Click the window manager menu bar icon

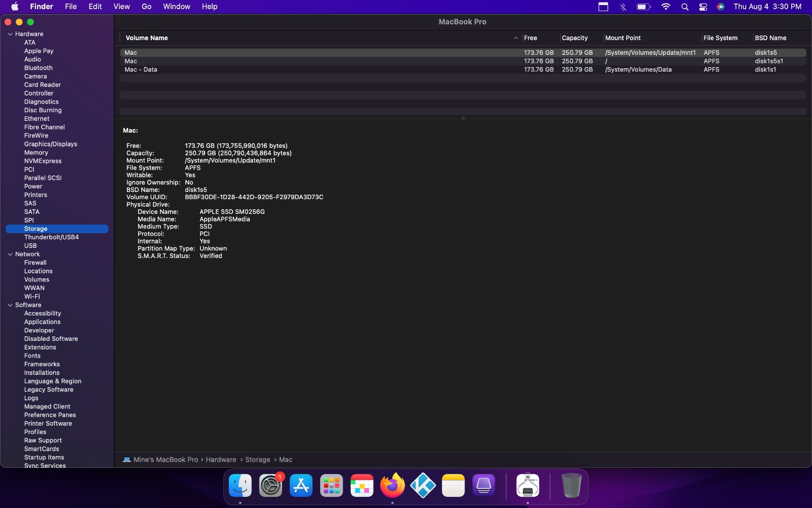point(603,7)
